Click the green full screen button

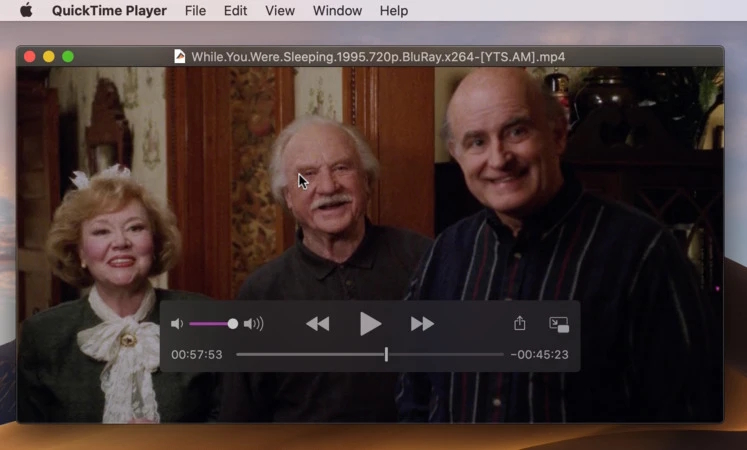(x=68, y=57)
